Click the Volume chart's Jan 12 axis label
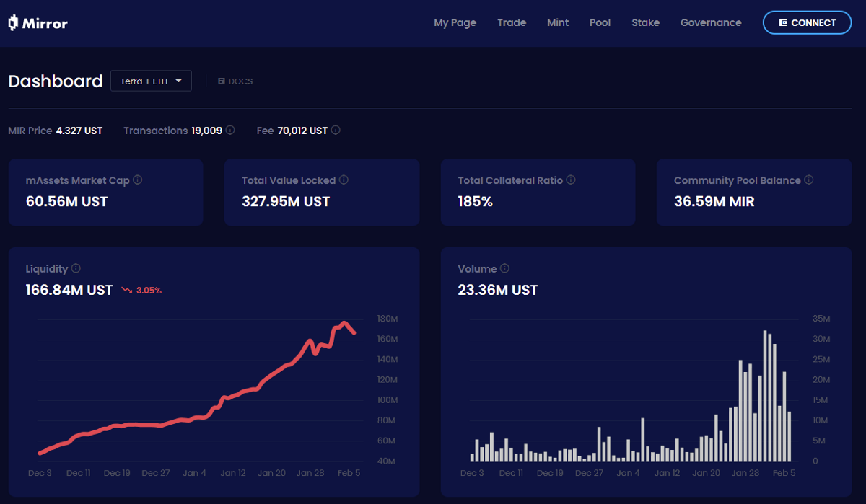Image resolution: width=866 pixels, height=504 pixels. 667,473
